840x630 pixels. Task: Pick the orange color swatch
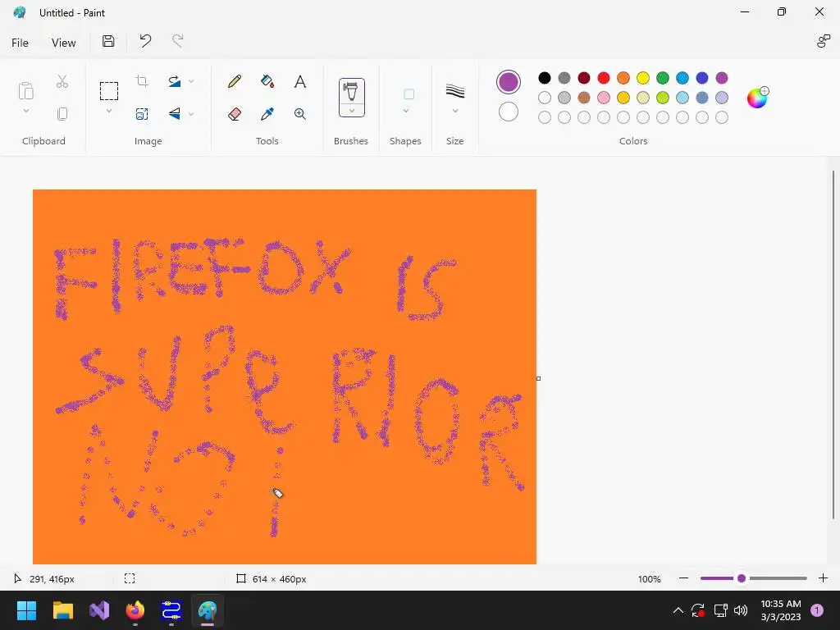pyautogui.click(x=623, y=78)
